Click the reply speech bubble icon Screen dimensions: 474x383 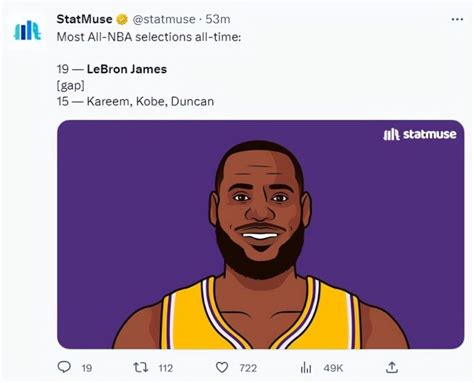click(x=64, y=367)
